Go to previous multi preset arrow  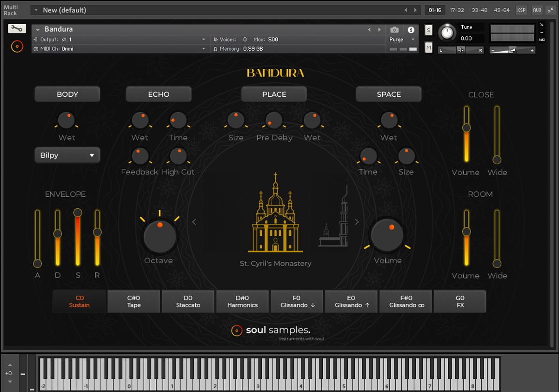point(406,10)
